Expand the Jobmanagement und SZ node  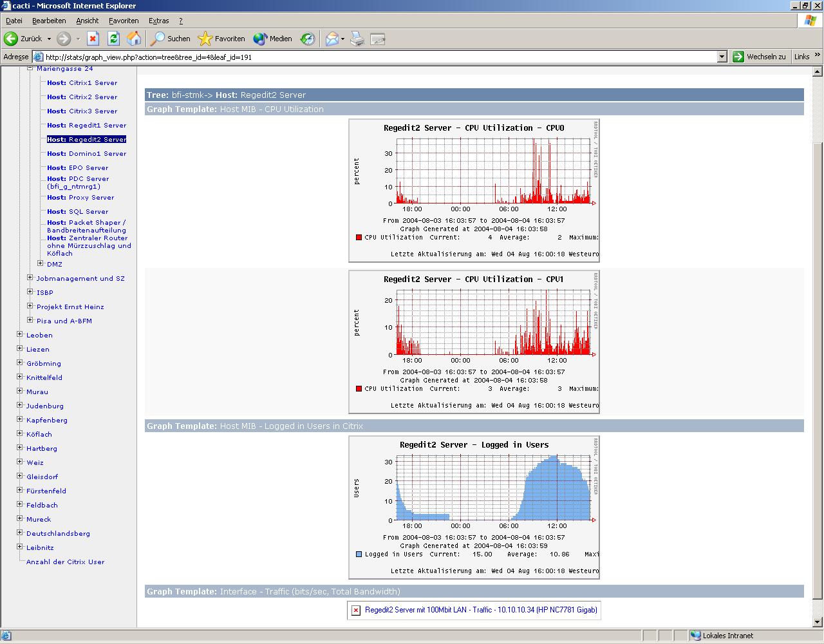click(x=30, y=278)
